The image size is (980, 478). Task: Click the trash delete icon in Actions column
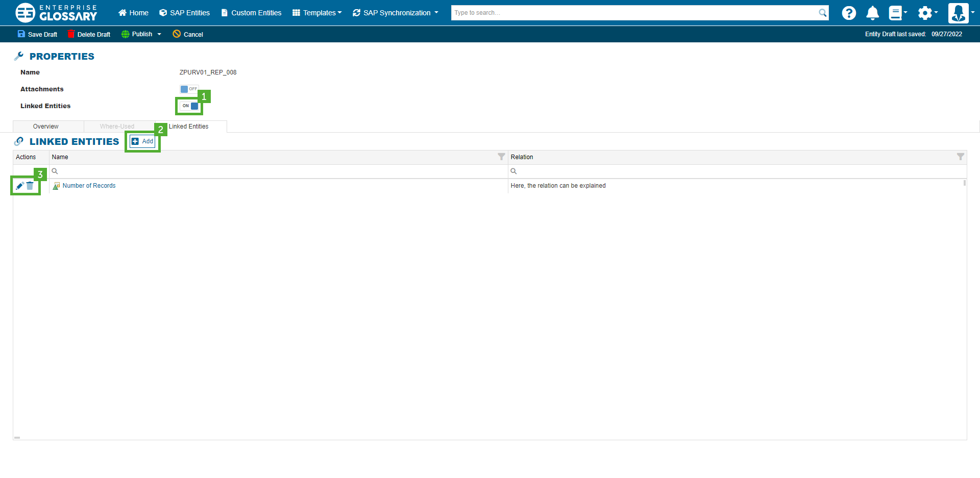pos(30,186)
